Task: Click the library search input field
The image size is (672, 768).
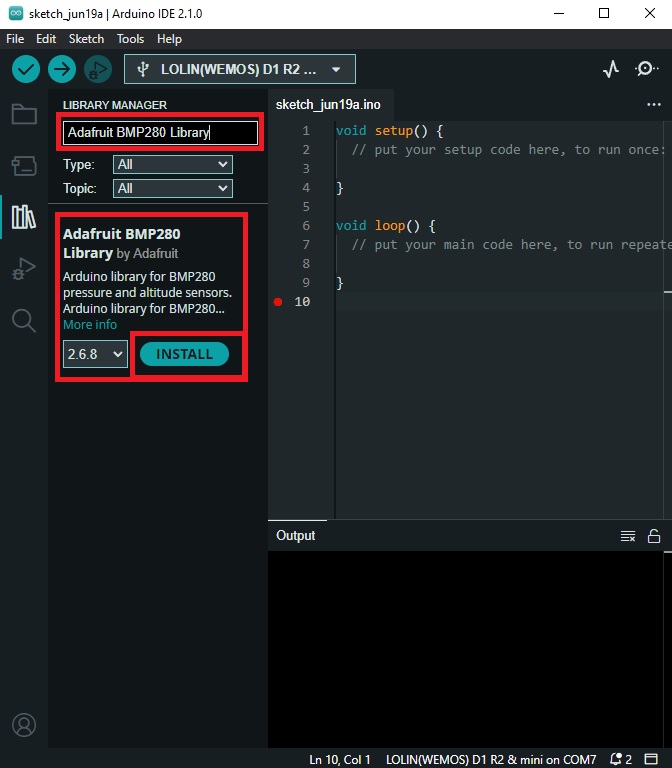Action: click(160, 132)
